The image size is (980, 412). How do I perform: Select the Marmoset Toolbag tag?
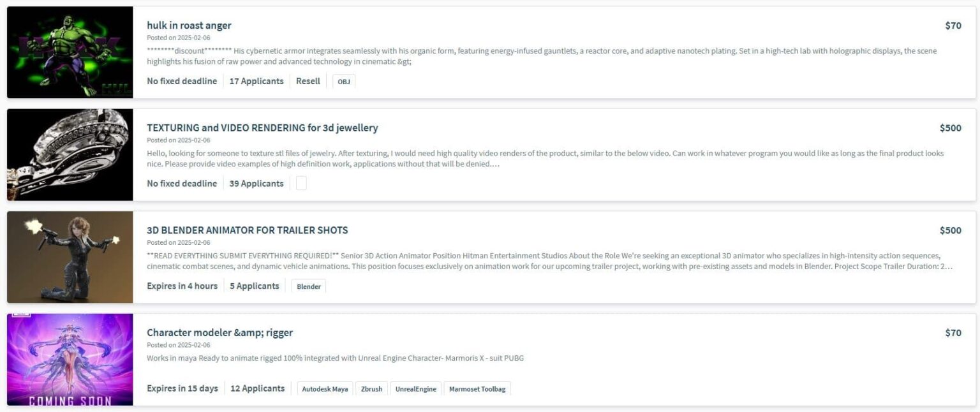click(477, 389)
